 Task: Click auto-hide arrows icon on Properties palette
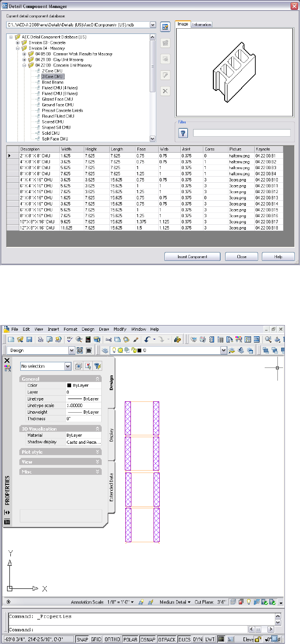point(7,512)
